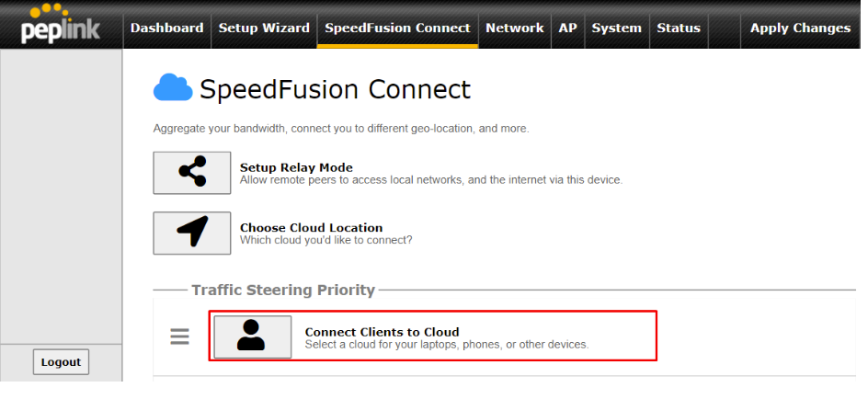Viewport: 868px width, 399px height.
Task: Switch to the Status tab
Action: (679, 28)
